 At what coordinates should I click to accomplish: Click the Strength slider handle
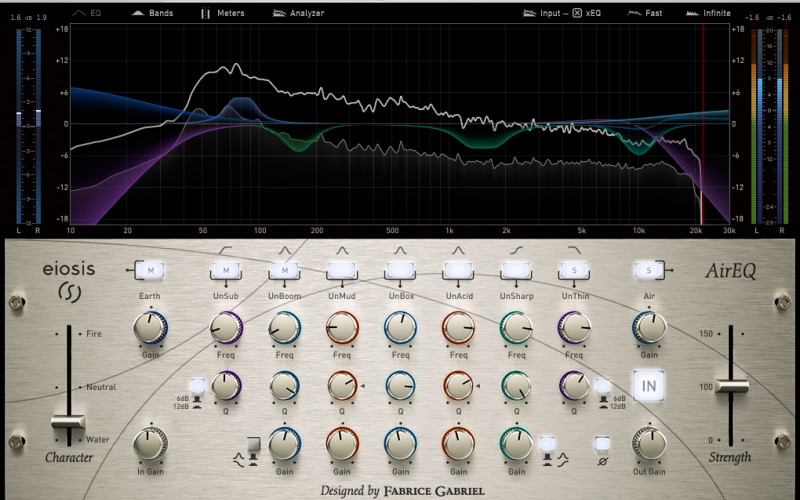pyautogui.click(x=732, y=386)
